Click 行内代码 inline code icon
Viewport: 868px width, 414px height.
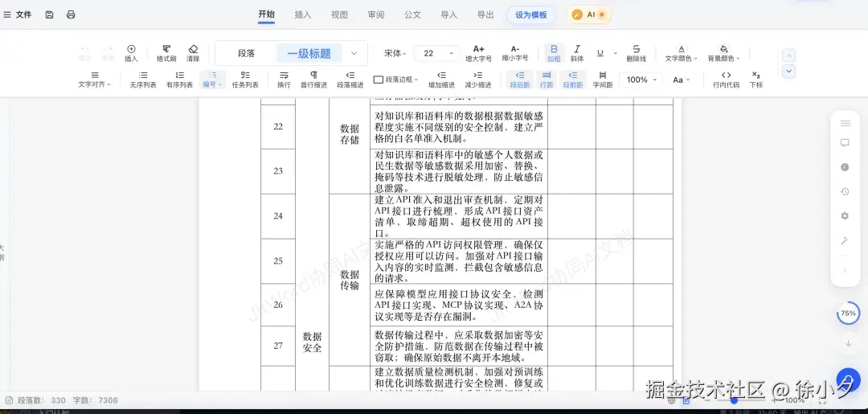click(726, 80)
